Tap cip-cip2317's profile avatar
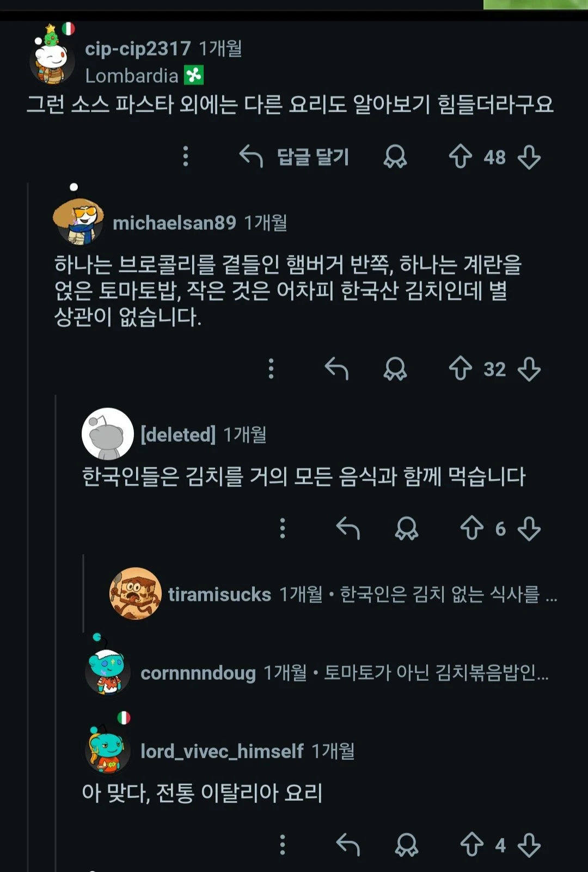 tap(52, 59)
